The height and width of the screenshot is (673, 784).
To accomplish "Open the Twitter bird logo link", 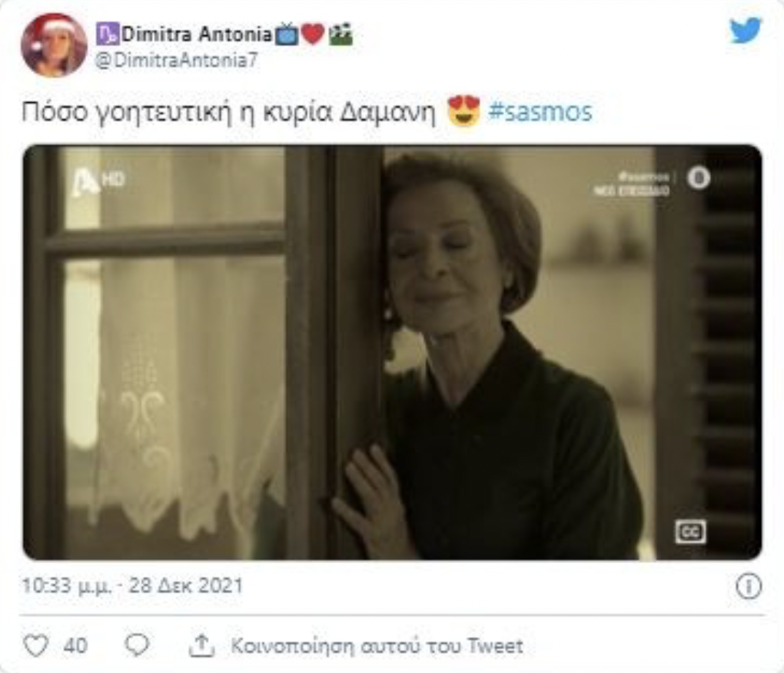I will click(x=746, y=30).
